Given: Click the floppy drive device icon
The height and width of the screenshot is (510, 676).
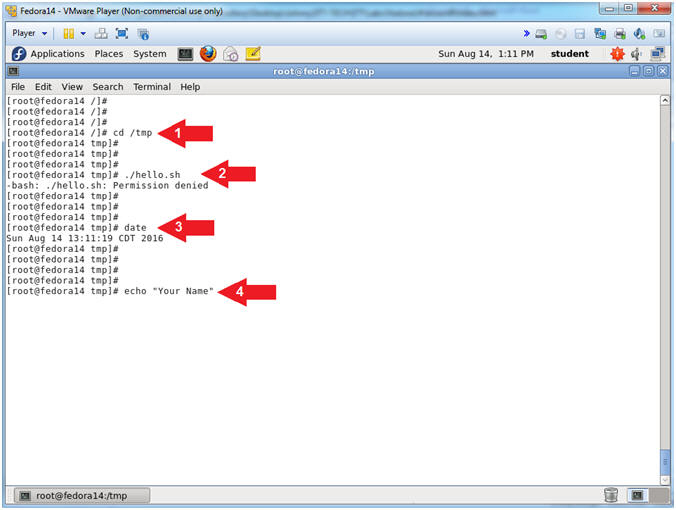Looking at the screenshot, I should (580, 34).
